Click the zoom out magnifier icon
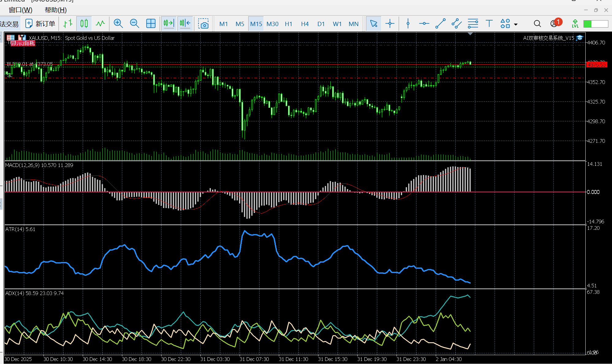The image size is (612, 364). 134,24
